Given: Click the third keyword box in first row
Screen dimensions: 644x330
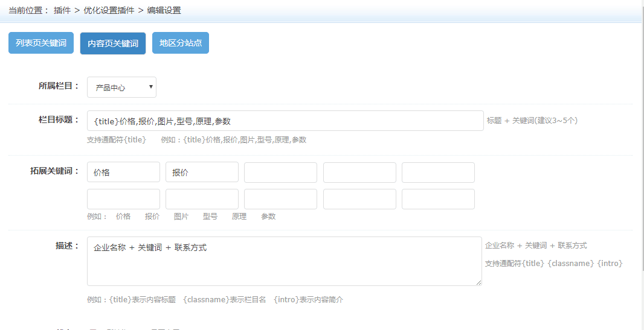Looking at the screenshot, I should tap(280, 173).
